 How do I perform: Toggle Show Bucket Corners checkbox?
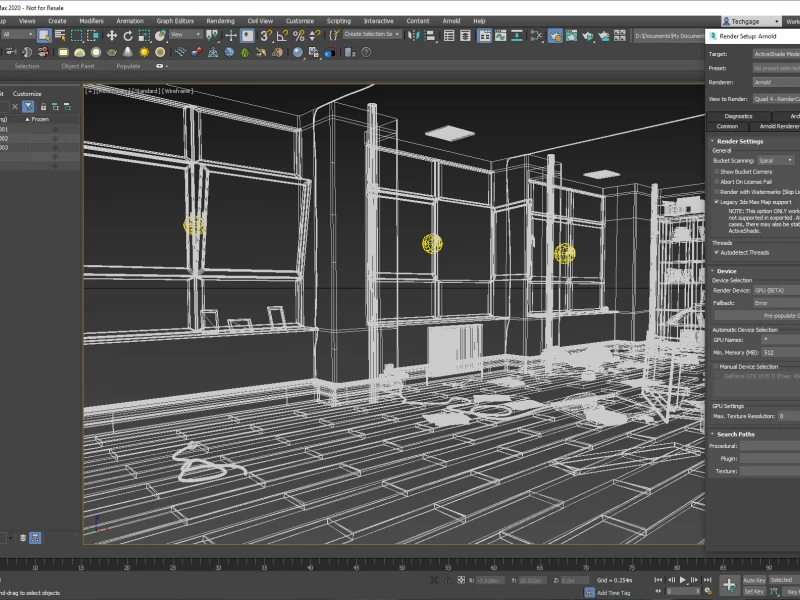pyautogui.click(x=716, y=172)
